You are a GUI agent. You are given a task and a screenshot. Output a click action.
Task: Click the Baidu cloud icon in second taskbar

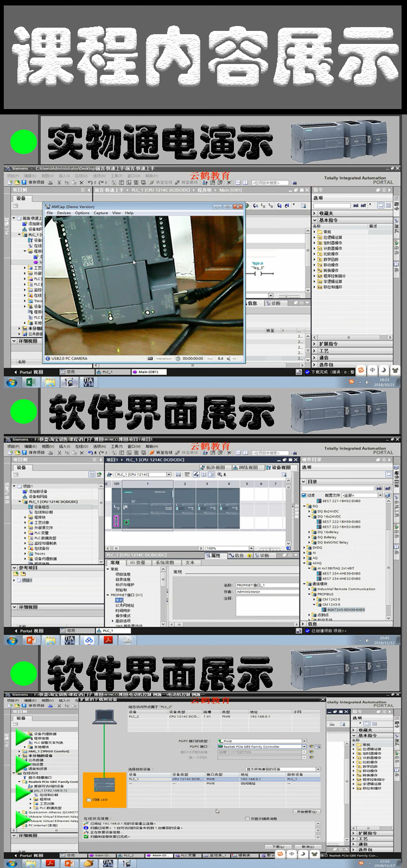[x=89, y=641]
